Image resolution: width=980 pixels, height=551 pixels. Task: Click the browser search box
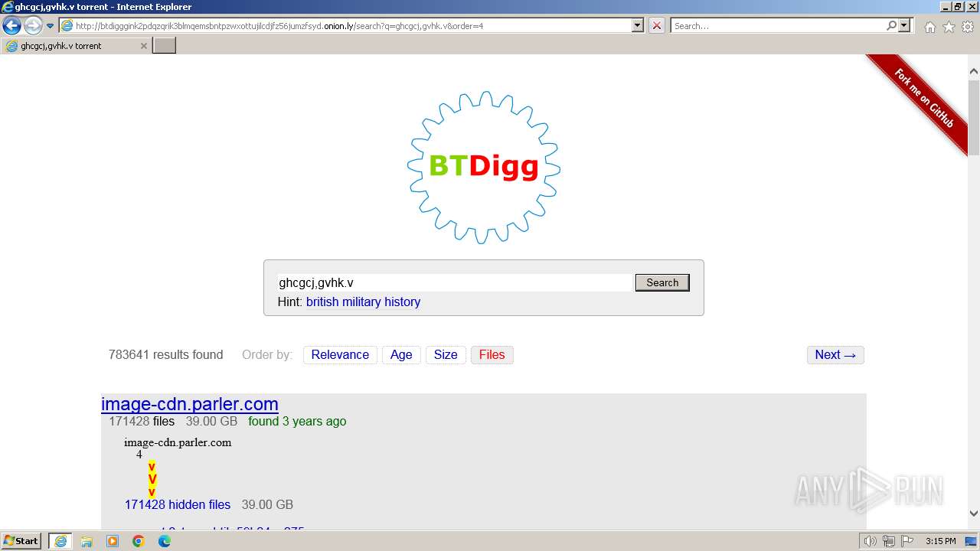coord(777,25)
